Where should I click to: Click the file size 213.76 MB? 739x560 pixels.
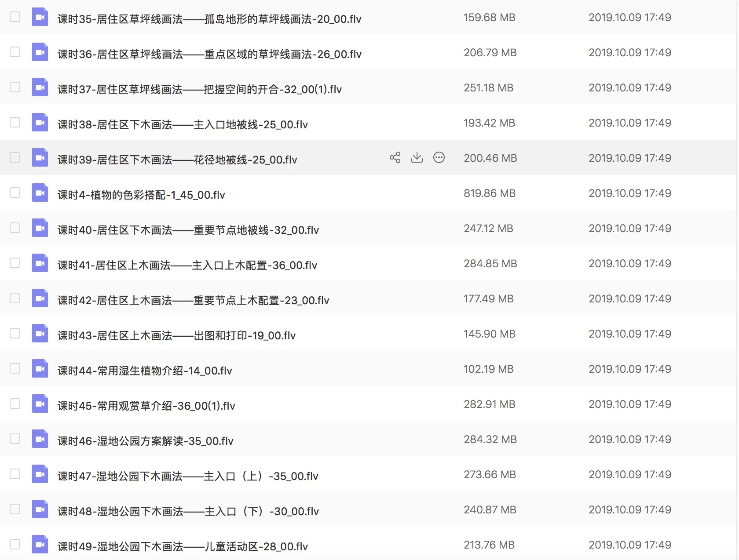click(x=489, y=545)
